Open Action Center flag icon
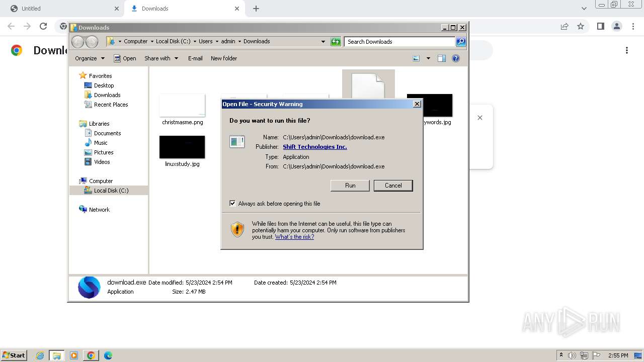Screen dimensions: 644x362 (x=596, y=355)
